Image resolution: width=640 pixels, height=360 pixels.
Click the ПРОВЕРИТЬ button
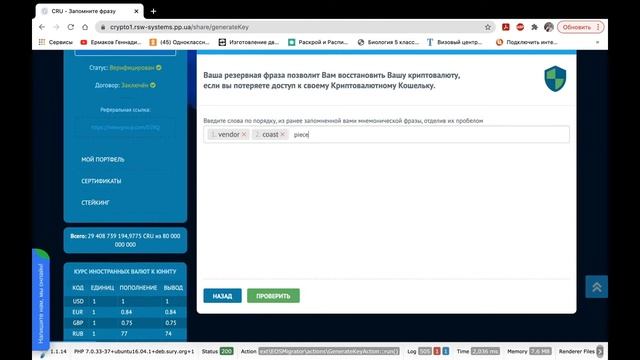pos(273,296)
